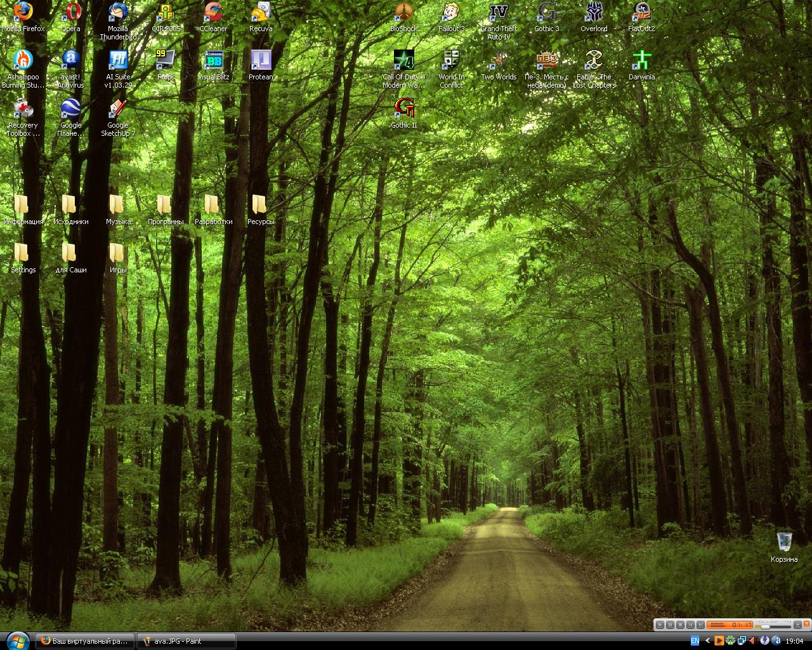The image size is (812, 650).
Task: Select the Google SketchUp 7 icon
Action: [118, 109]
